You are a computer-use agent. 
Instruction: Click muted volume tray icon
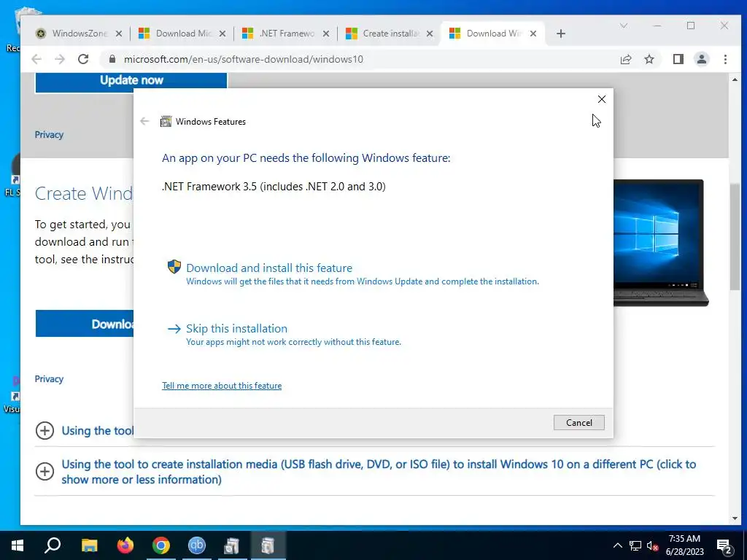653,545
